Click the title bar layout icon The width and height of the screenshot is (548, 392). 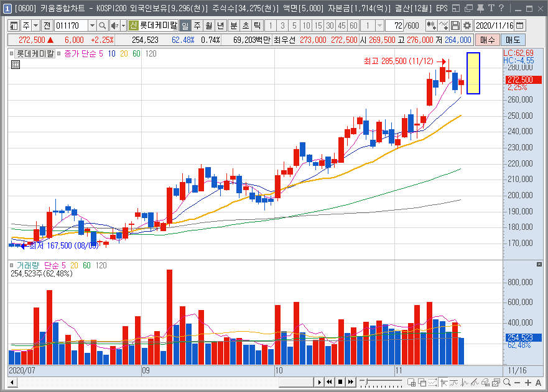pyautogui.click(x=456, y=8)
